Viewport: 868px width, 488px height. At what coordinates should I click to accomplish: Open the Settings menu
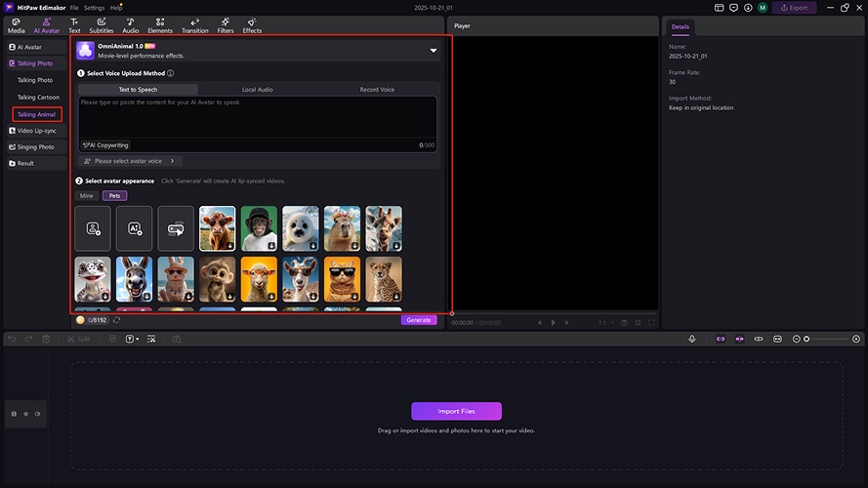[94, 8]
